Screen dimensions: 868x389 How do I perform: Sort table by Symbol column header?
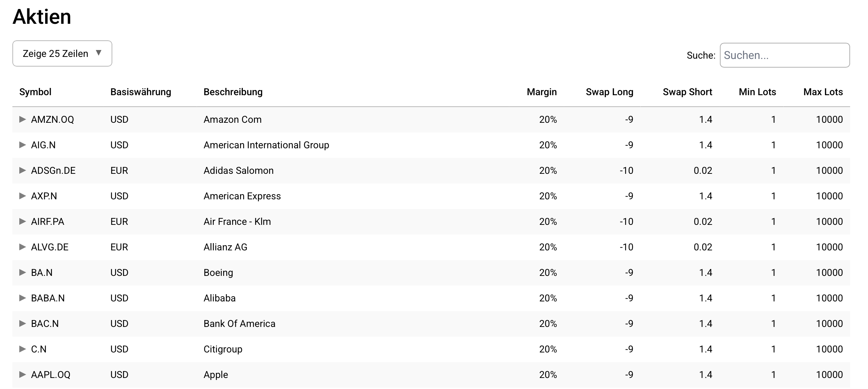35,92
